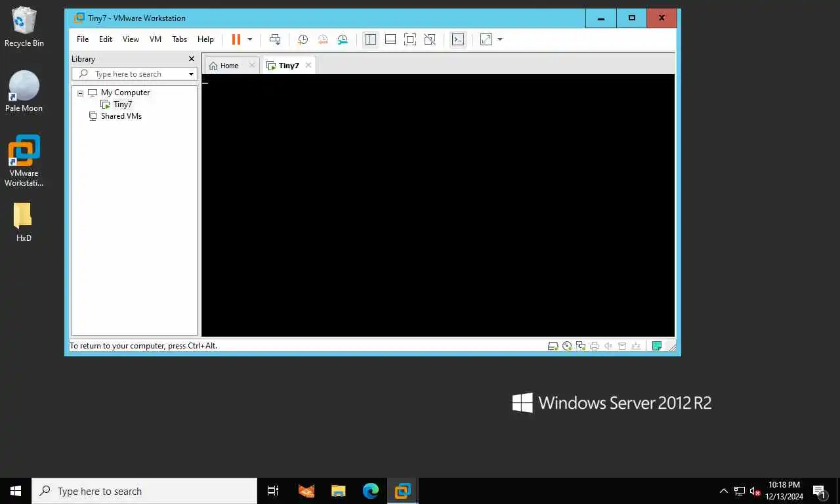Launch Microsoft Edge from the taskbar
The image size is (840, 504).
pyautogui.click(x=371, y=491)
